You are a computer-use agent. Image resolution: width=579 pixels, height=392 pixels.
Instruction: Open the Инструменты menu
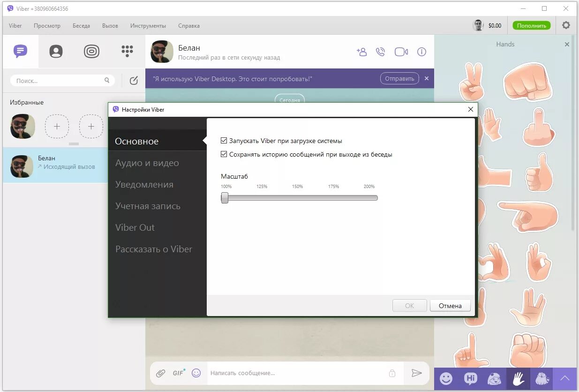(x=148, y=26)
